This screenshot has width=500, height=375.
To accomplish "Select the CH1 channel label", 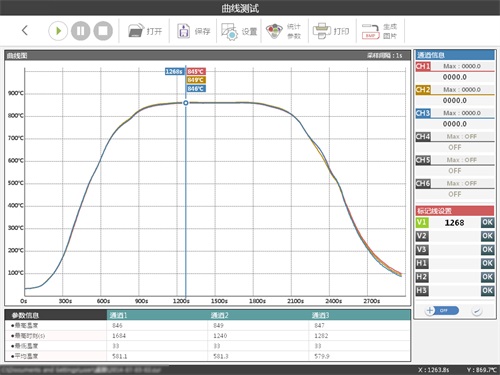I will point(423,66).
